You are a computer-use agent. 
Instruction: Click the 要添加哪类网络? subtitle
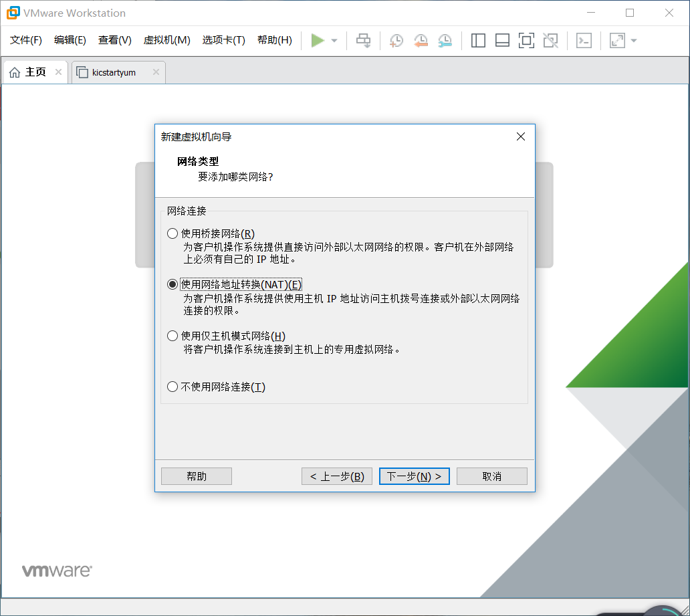pos(235,177)
